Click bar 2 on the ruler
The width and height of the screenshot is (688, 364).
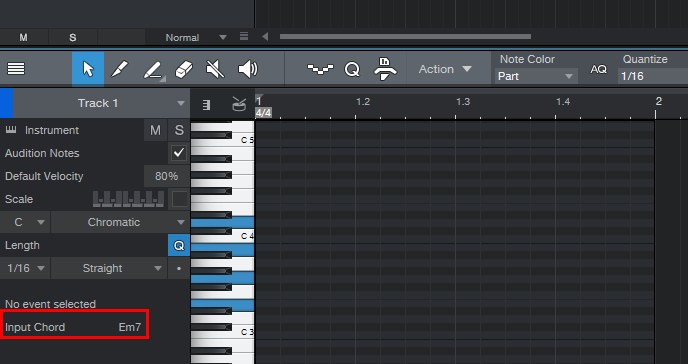659,101
